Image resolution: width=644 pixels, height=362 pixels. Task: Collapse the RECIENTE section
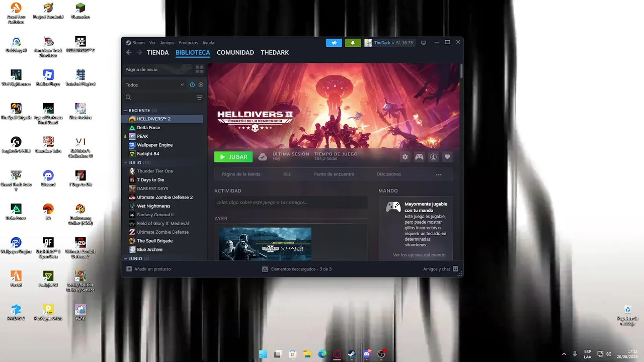pos(126,111)
